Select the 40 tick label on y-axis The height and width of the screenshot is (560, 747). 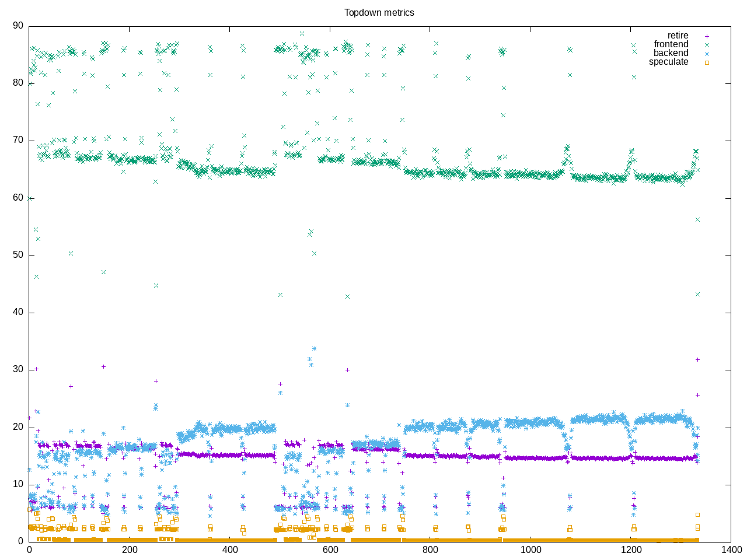click(x=18, y=312)
